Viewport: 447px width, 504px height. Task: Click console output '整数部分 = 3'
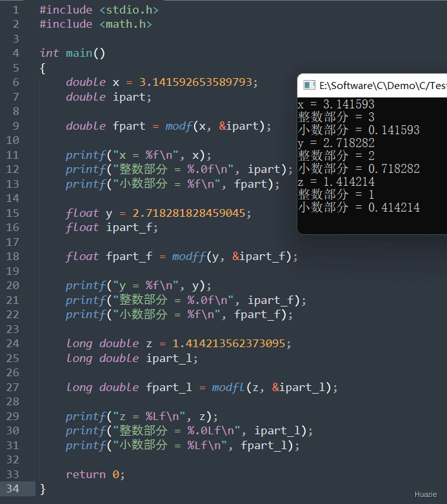(336, 117)
